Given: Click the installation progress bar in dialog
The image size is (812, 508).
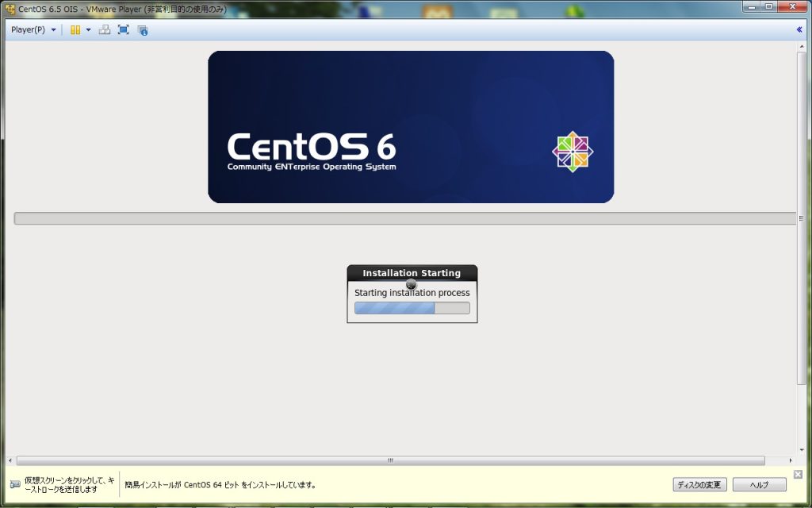Looking at the screenshot, I should (x=412, y=308).
